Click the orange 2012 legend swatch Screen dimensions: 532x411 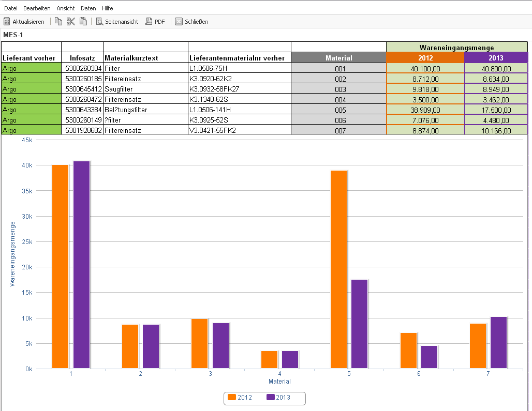pos(232,397)
